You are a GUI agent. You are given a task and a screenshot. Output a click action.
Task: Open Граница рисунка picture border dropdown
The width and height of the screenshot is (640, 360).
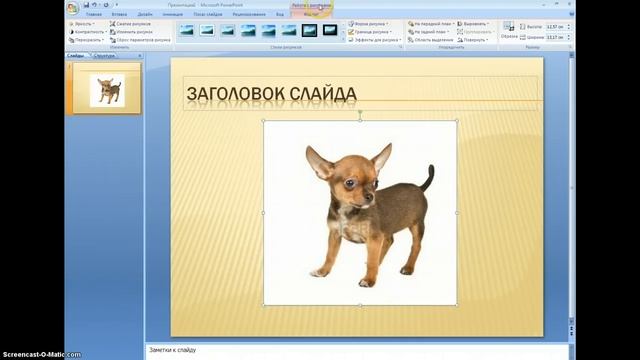pos(370,32)
